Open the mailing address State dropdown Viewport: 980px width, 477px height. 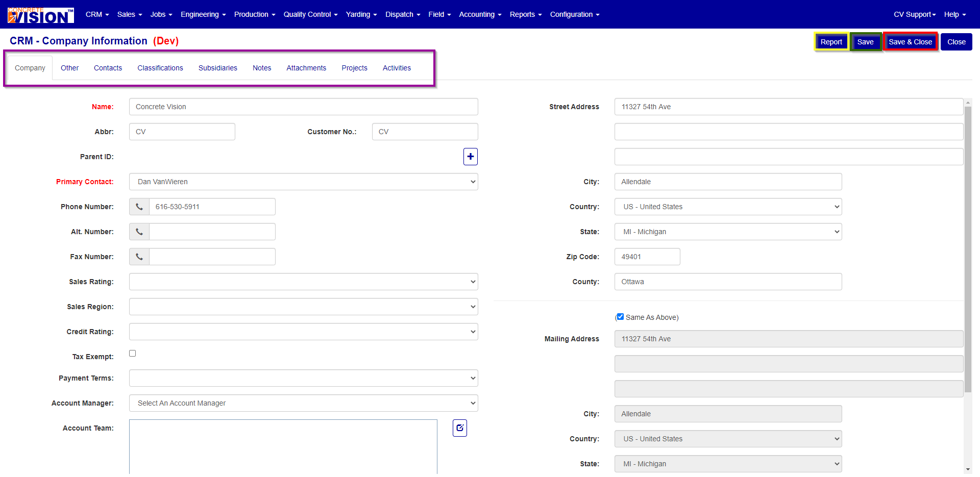(728, 464)
